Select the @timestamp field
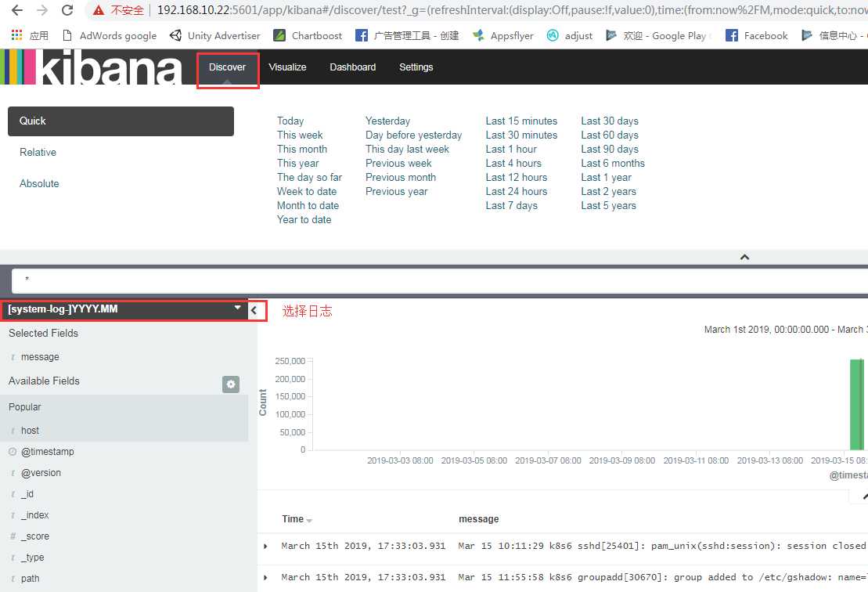Image resolution: width=868 pixels, height=592 pixels. click(x=47, y=452)
